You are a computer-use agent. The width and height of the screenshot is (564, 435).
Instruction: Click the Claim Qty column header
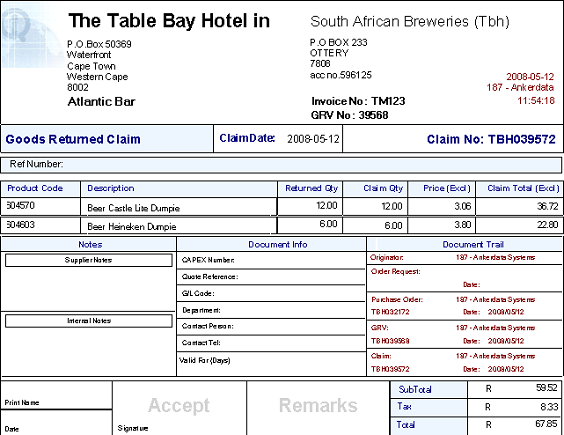point(383,189)
